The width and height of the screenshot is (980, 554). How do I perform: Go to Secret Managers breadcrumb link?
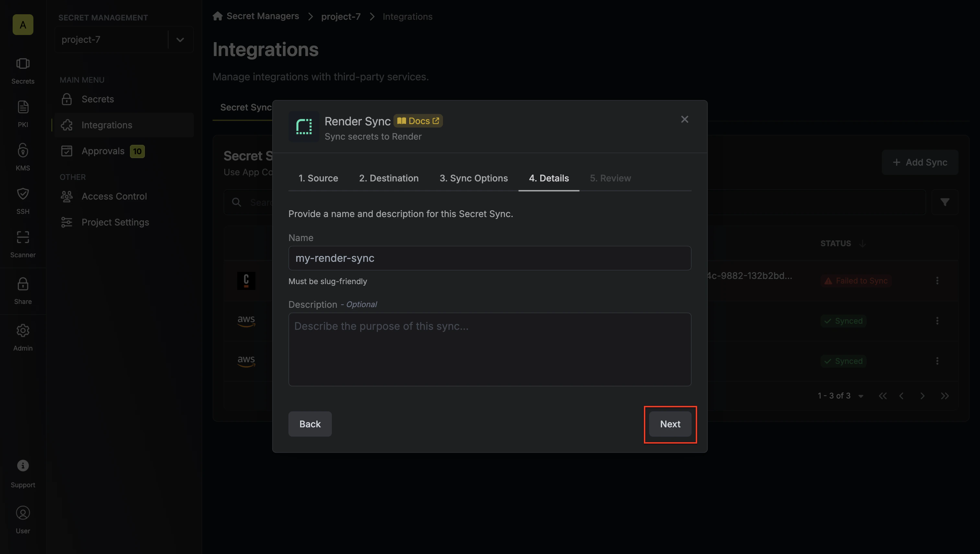pyautogui.click(x=262, y=16)
